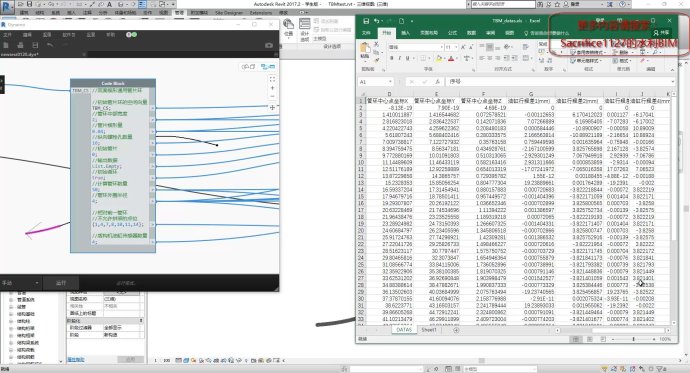Click the Excel formula bar input
The height and width of the screenshot is (373, 690).
(x=559, y=82)
